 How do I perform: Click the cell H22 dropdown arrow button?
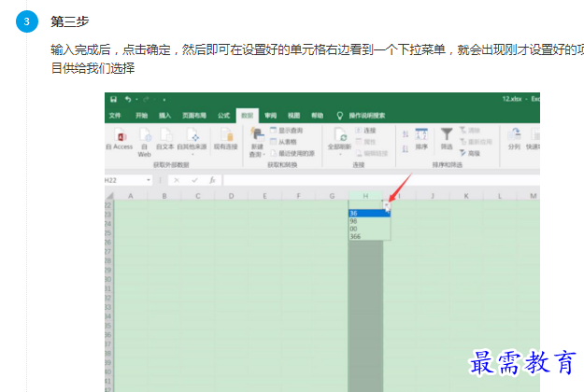(387, 205)
